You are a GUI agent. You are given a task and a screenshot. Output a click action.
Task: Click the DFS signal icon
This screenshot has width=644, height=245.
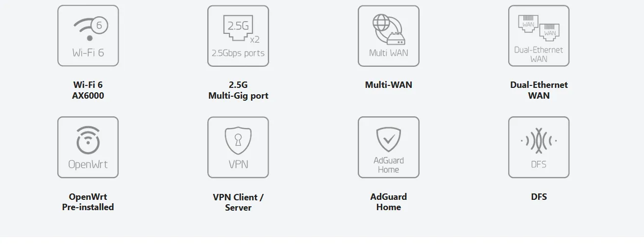[x=539, y=147]
